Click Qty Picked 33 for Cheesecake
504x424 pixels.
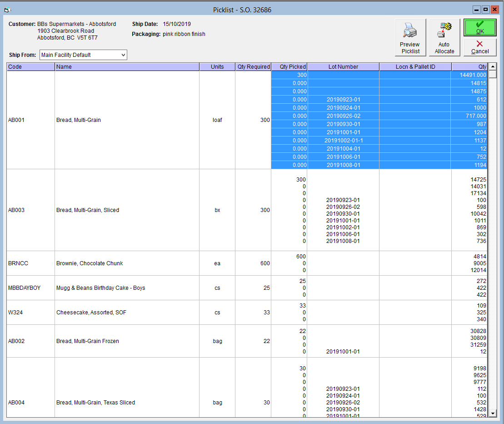[x=303, y=306]
